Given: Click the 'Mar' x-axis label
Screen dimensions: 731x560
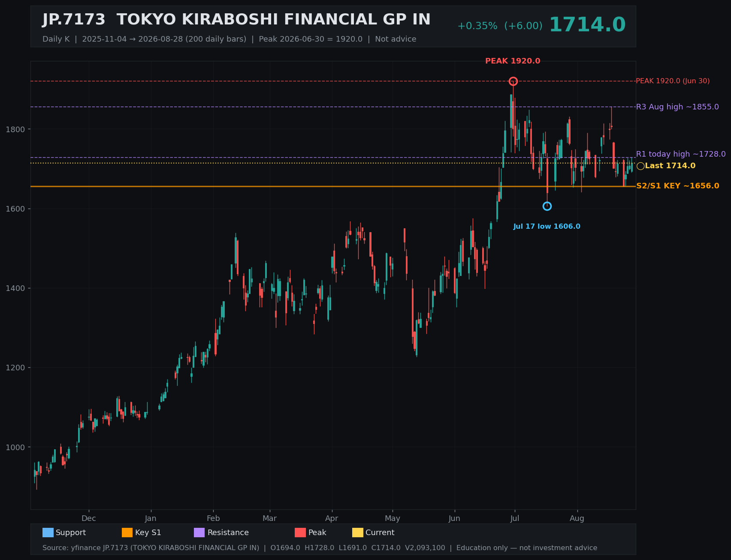Looking at the screenshot, I should pyautogui.click(x=270, y=518).
